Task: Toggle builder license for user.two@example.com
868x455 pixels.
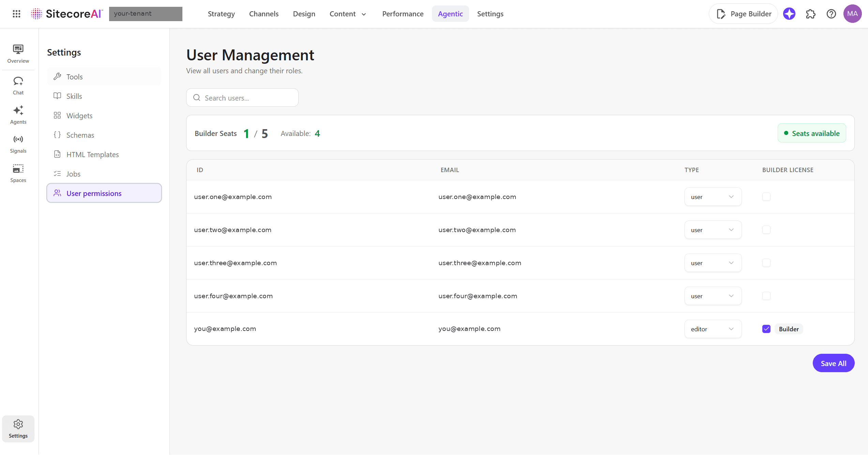Action: click(x=766, y=230)
